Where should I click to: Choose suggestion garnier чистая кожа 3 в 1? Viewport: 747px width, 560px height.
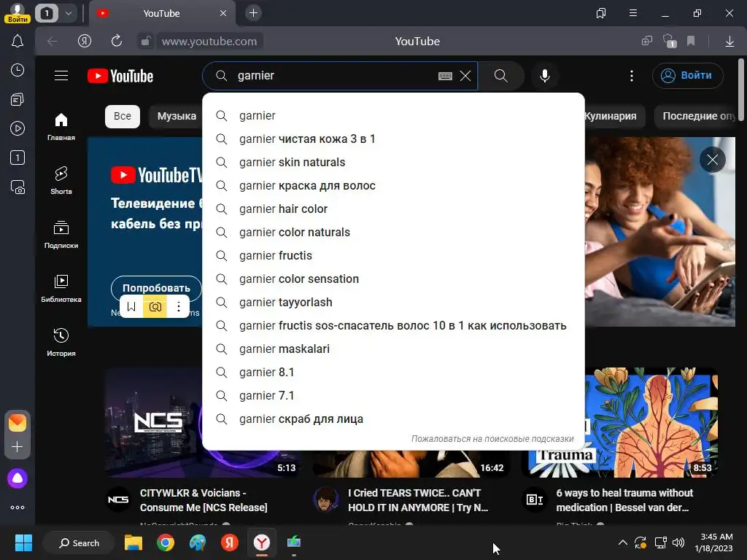[x=393, y=139]
